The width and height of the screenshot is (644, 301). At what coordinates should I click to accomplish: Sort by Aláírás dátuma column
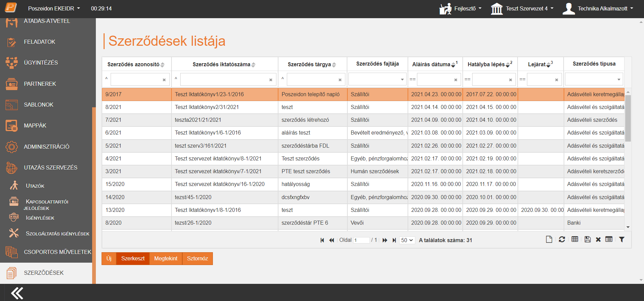[x=434, y=64]
